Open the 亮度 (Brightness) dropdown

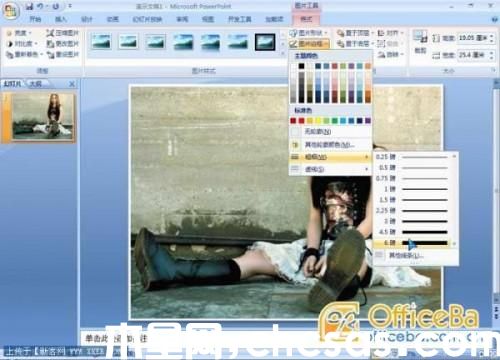tap(20, 33)
